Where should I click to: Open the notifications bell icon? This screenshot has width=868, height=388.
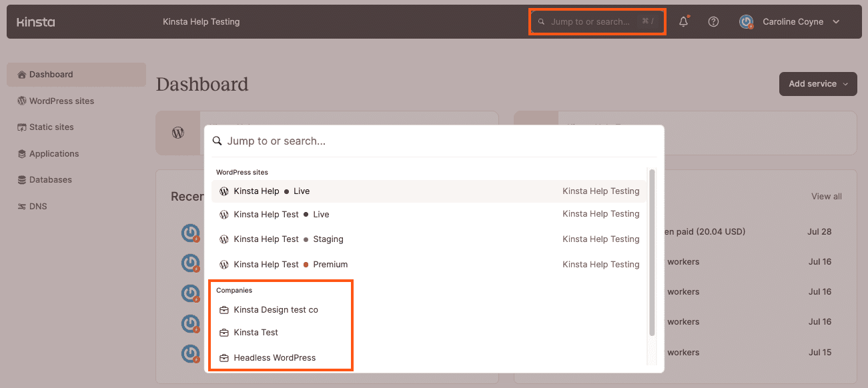tap(683, 22)
